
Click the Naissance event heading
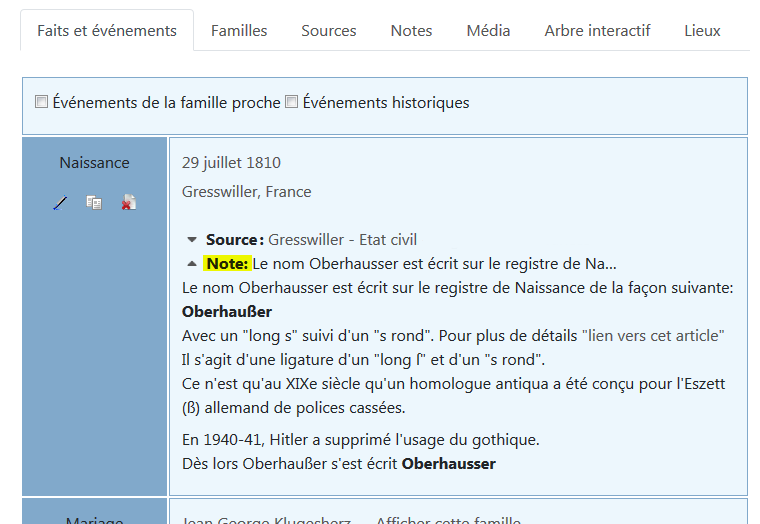(94, 163)
